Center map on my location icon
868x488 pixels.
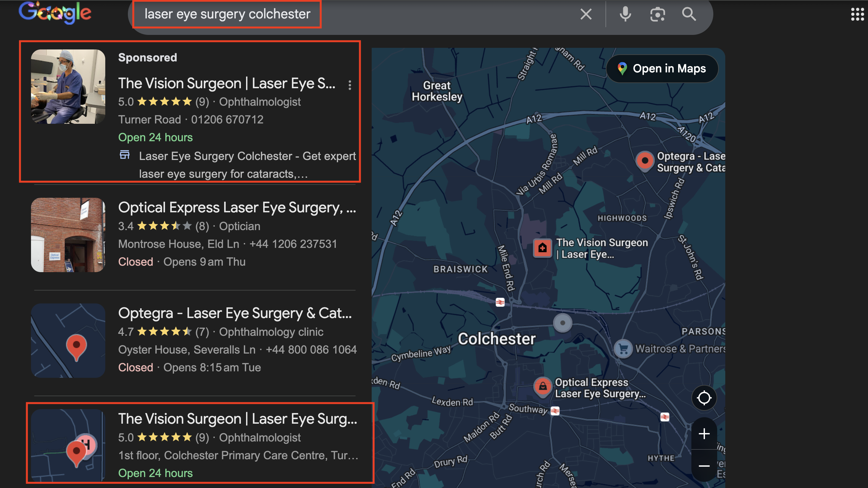coord(704,398)
